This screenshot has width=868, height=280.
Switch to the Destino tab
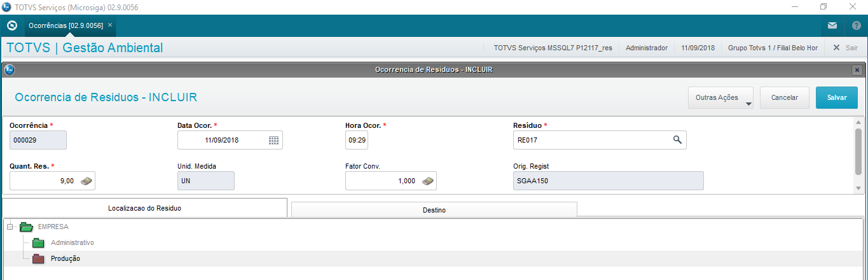(x=434, y=209)
